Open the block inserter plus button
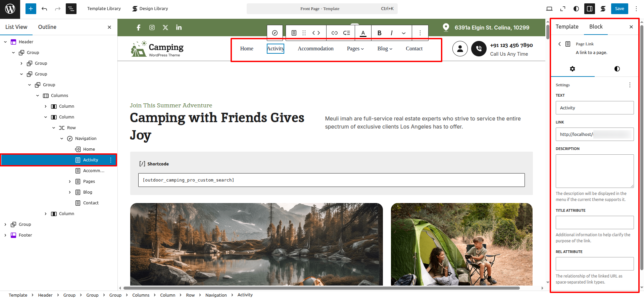This screenshot has width=644, height=299. tap(31, 9)
